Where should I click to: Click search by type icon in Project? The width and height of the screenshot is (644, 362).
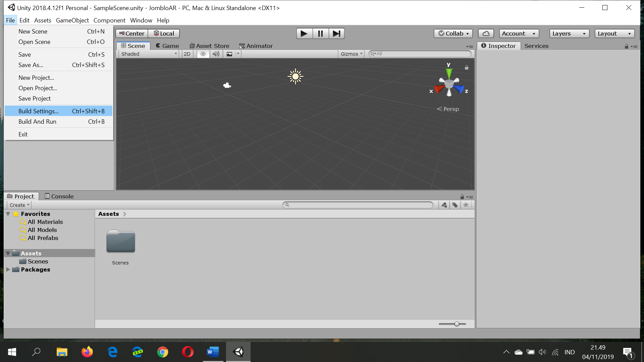tap(444, 205)
